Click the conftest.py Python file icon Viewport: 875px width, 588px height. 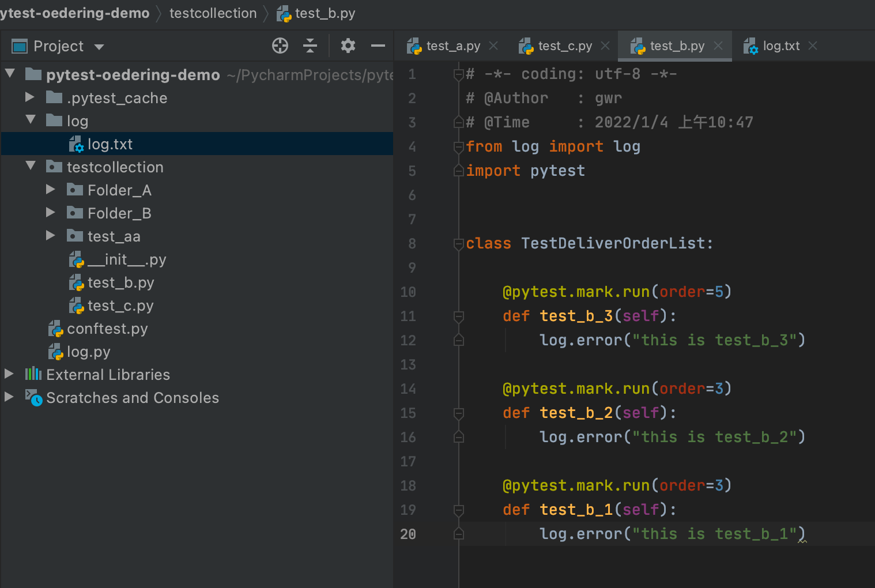(x=55, y=329)
